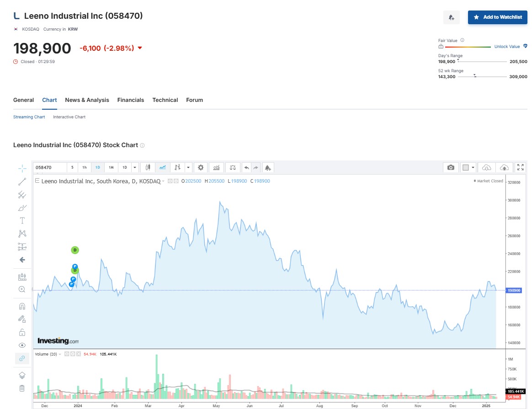Screen dimensions: 532x409
Task: Click the Unlock Value link
Action: coord(507,47)
